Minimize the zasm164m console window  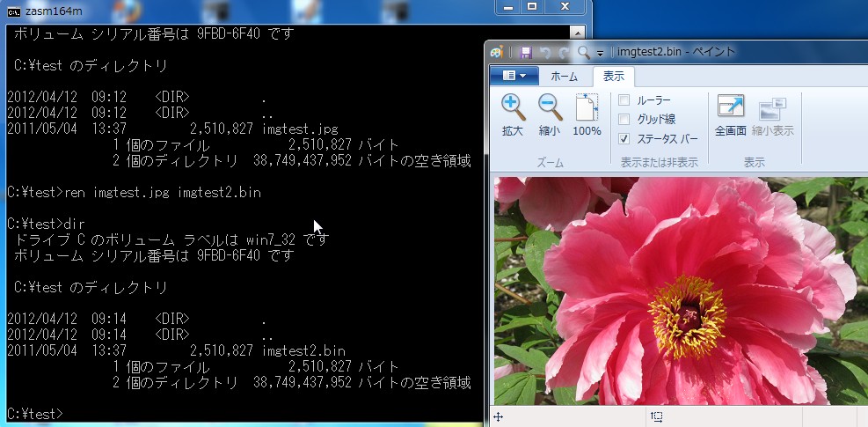pyautogui.click(x=508, y=7)
